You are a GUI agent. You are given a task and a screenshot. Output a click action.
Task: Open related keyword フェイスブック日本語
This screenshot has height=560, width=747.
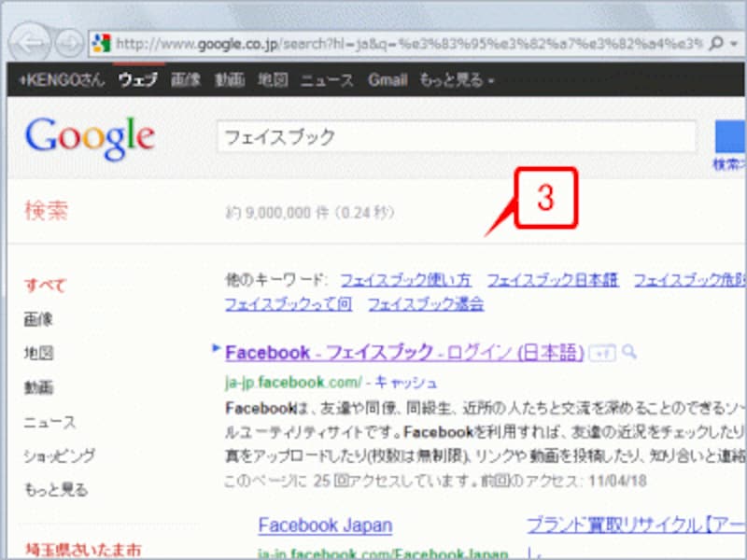click(x=553, y=280)
